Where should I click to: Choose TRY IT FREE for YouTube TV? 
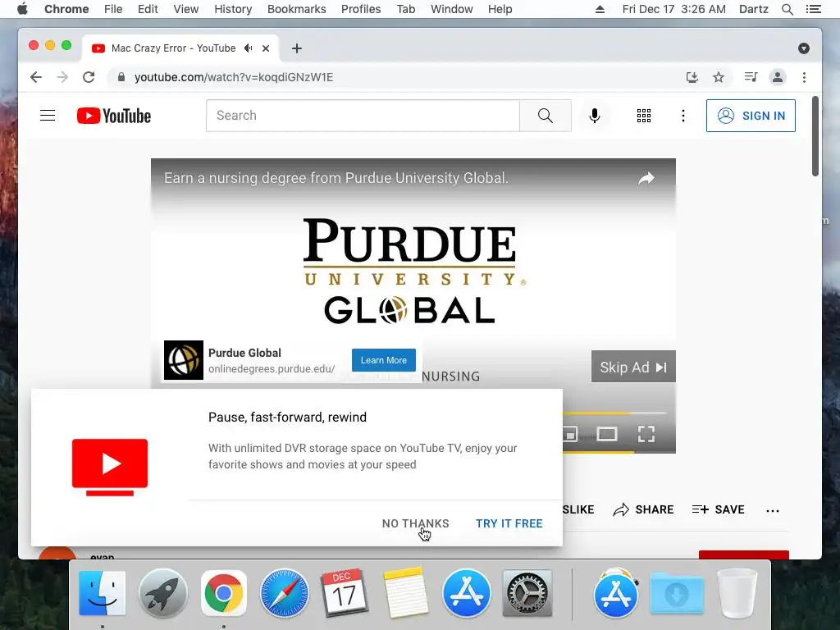(509, 523)
